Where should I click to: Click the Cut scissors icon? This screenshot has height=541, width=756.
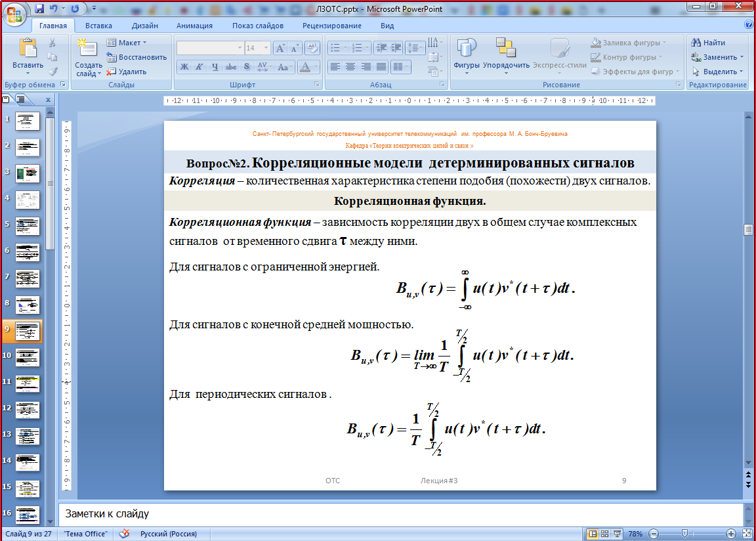pyautogui.click(x=52, y=43)
